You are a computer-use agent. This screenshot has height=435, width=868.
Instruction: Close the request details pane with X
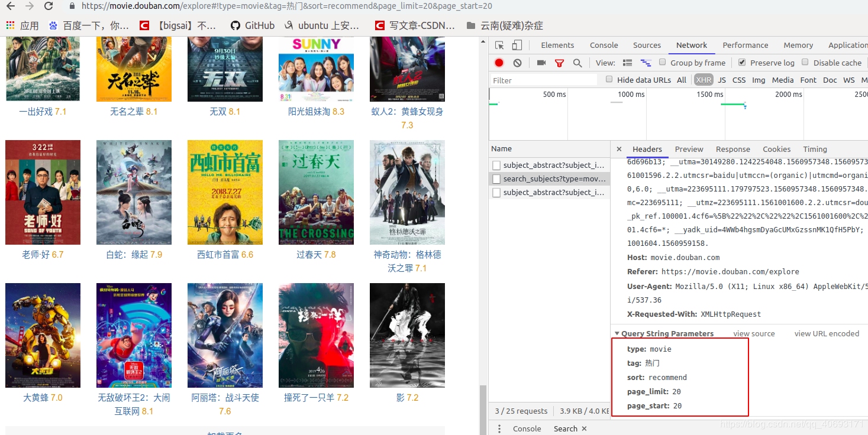619,149
